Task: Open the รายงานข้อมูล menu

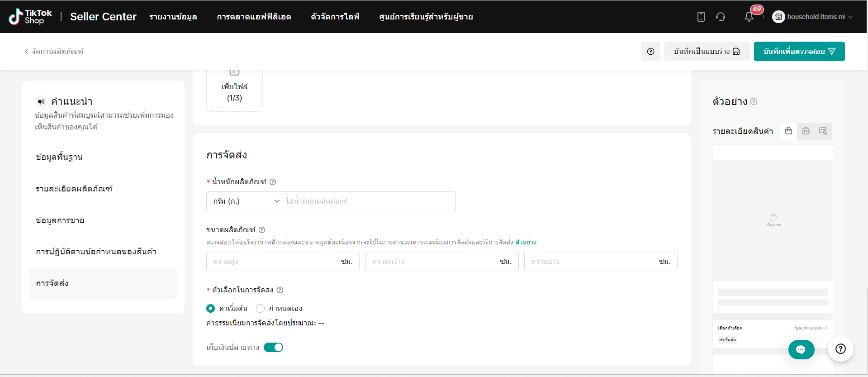Action: [x=173, y=17]
